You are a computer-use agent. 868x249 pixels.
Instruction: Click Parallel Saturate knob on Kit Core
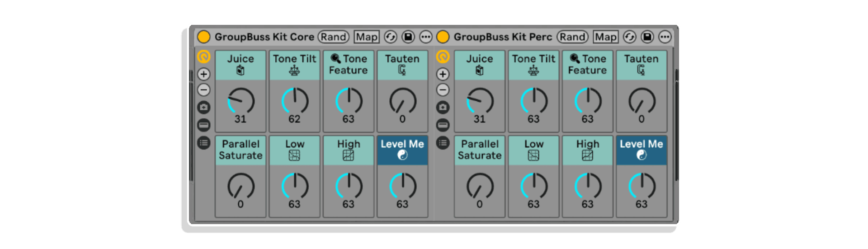(x=241, y=186)
